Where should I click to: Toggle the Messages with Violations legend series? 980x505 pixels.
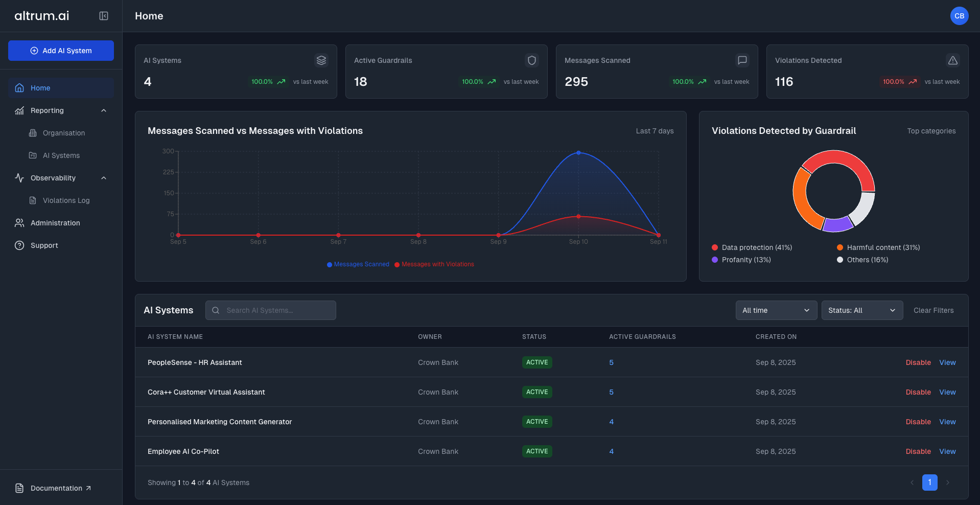[x=434, y=264]
